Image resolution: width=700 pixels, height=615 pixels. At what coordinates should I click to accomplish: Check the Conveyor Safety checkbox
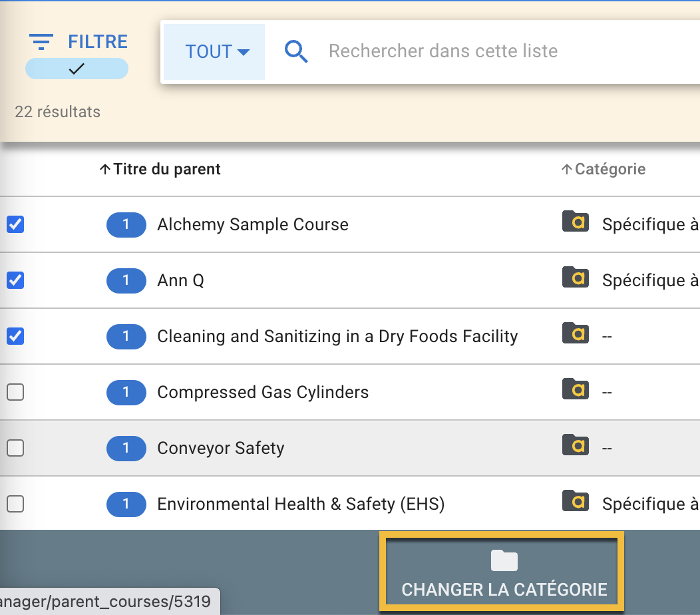click(15, 448)
